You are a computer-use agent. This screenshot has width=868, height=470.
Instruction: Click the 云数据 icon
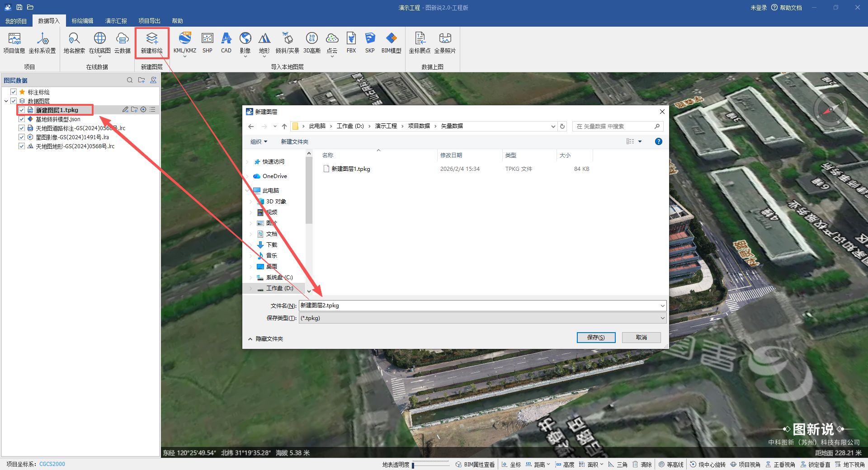(122, 43)
